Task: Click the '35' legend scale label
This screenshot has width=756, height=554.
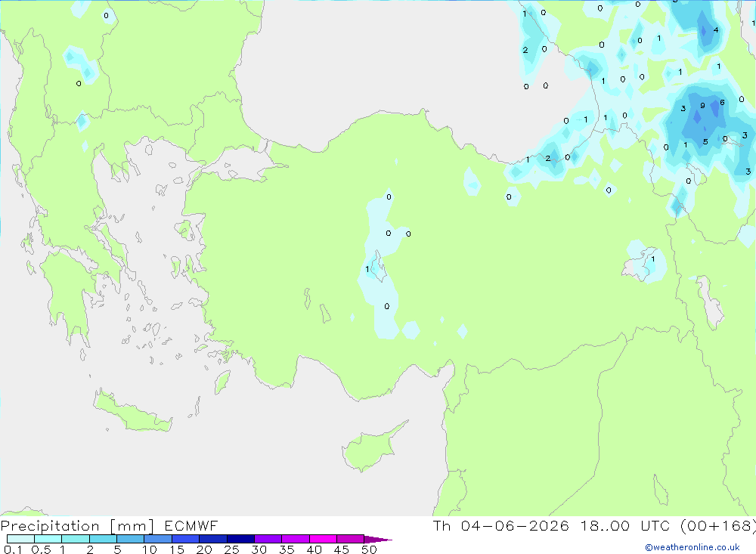Action: (287, 549)
